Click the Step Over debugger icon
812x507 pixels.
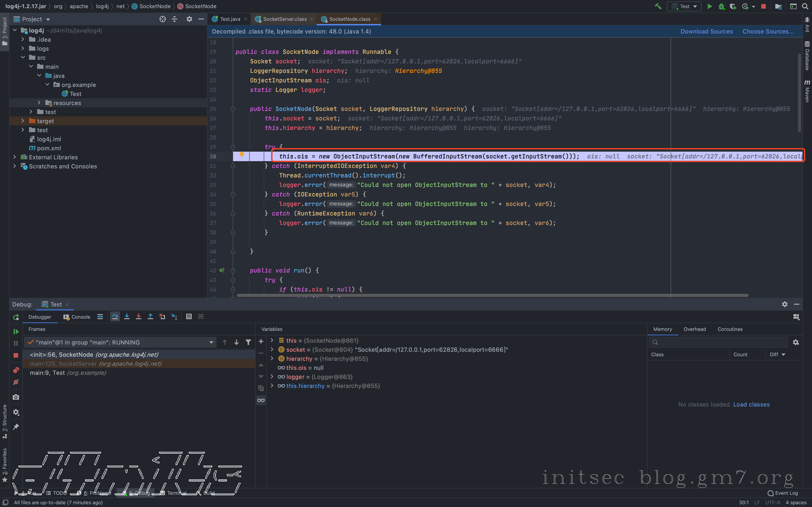(115, 317)
